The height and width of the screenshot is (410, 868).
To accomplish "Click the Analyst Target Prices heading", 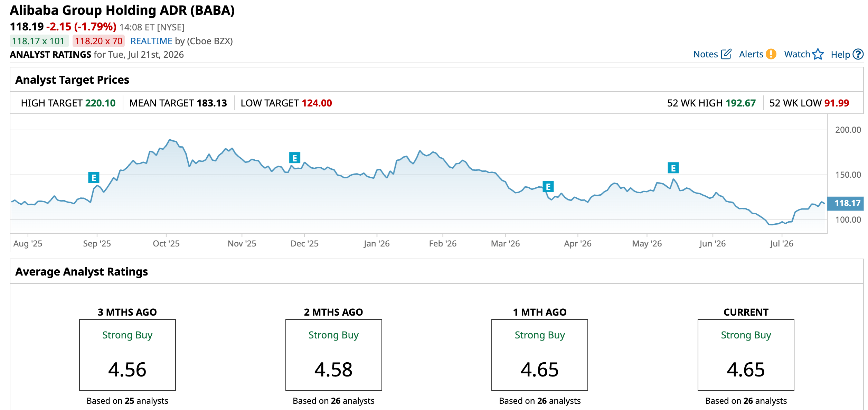I will [72, 80].
